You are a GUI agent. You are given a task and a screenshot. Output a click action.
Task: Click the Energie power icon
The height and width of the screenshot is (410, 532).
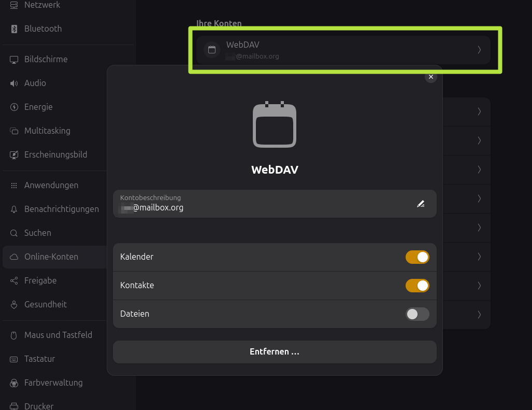pos(14,107)
